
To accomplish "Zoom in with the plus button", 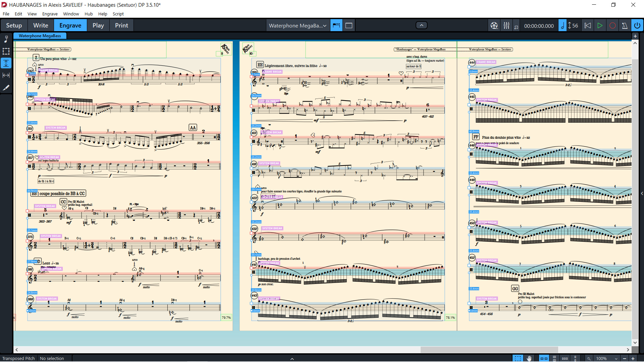I will [x=633, y=358].
